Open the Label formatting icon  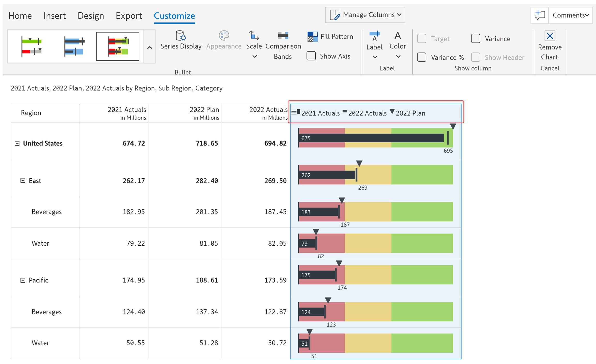click(374, 36)
